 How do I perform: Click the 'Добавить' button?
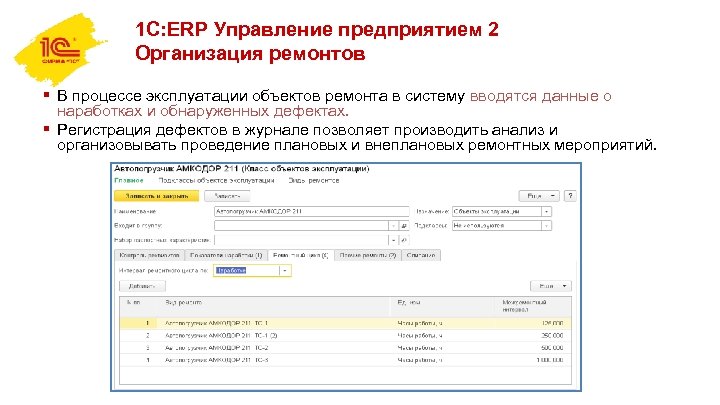click(x=142, y=286)
